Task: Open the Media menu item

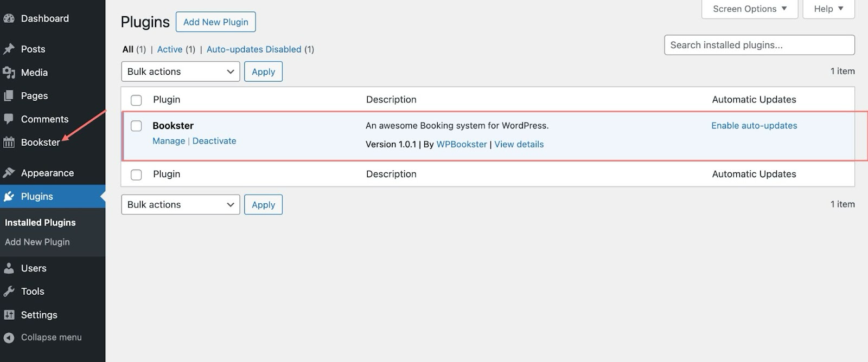Action: click(34, 73)
